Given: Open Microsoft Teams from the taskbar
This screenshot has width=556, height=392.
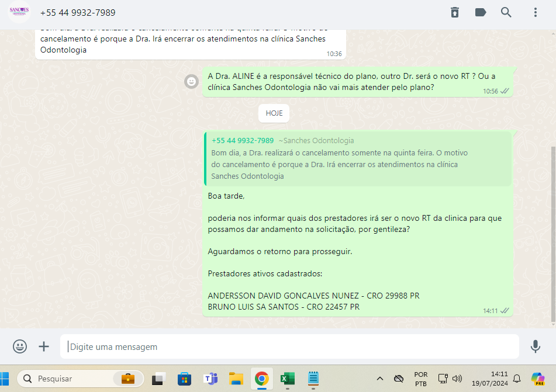Looking at the screenshot, I should pos(210,379).
